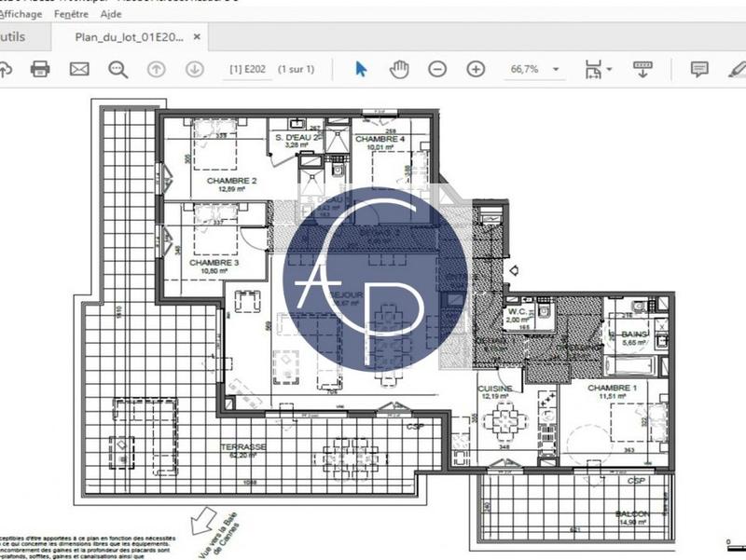This screenshot has width=746, height=560.
Task: Zoom out with minus button
Action: pyautogui.click(x=437, y=69)
